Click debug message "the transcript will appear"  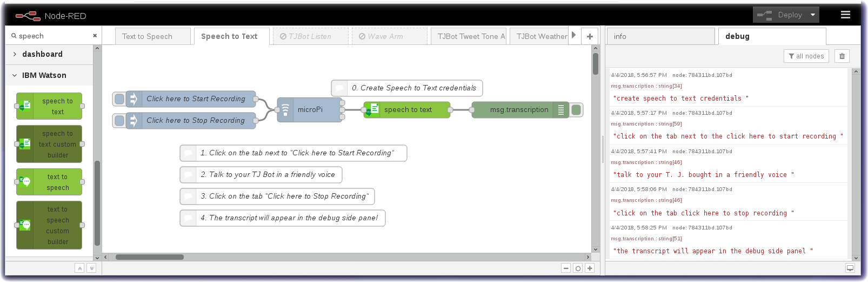(713, 251)
